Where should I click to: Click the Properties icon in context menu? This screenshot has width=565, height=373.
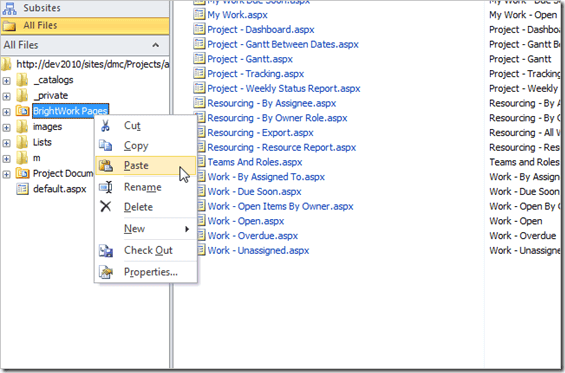(x=106, y=272)
